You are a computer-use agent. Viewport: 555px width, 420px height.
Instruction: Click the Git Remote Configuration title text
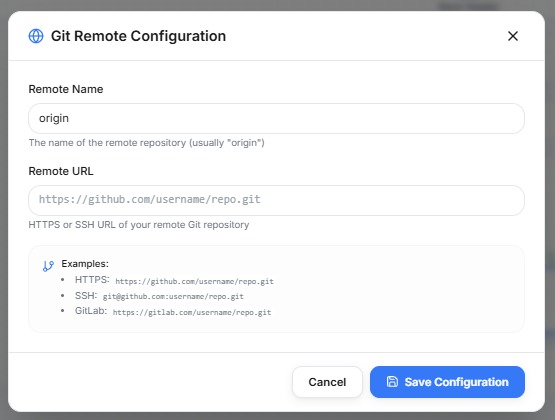click(138, 36)
